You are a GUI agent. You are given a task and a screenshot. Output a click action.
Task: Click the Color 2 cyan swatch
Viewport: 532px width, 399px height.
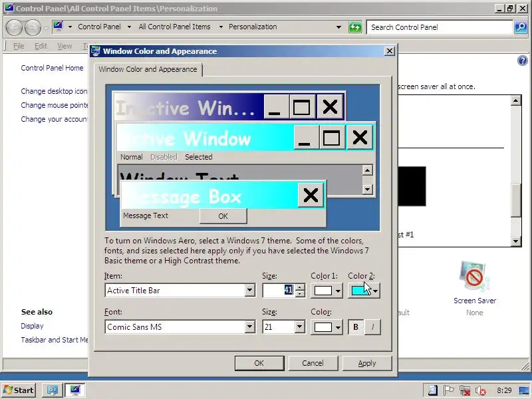click(360, 291)
